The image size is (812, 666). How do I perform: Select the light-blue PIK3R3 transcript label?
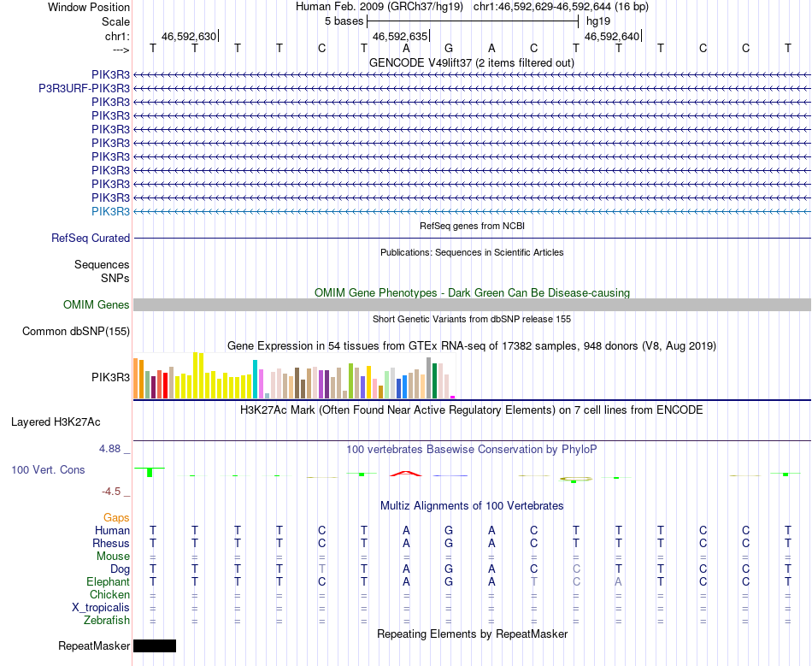[x=111, y=211]
